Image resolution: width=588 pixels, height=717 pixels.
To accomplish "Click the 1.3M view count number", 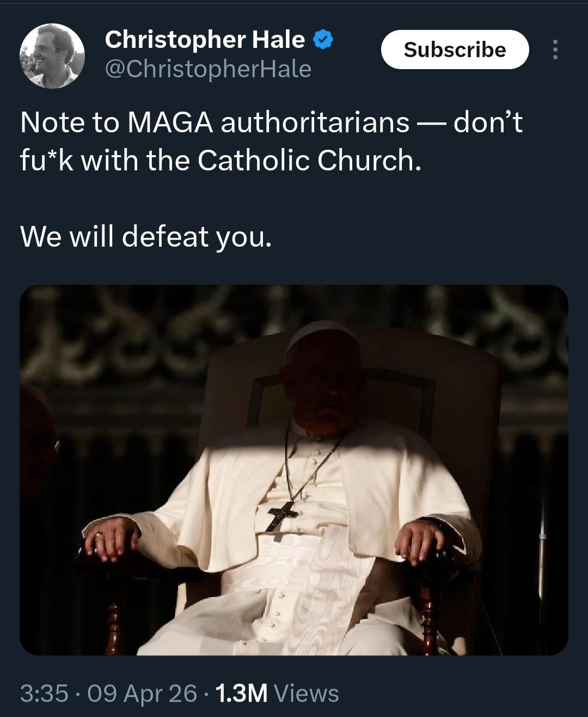I will pyautogui.click(x=241, y=693).
